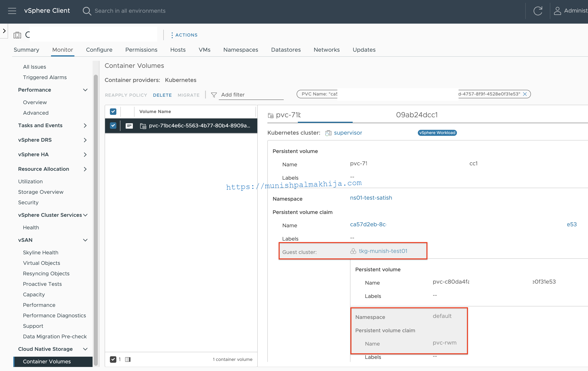Click the sidebar vertical scrollbar
The height and width of the screenshot is (371, 588).
point(96,220)
